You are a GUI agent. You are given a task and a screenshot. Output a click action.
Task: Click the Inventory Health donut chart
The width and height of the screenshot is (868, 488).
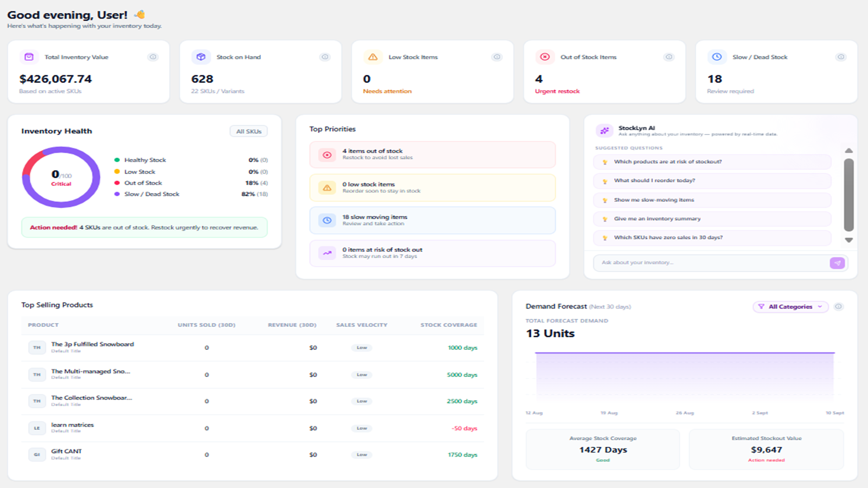pyautogui.click(x=61, y=177)
